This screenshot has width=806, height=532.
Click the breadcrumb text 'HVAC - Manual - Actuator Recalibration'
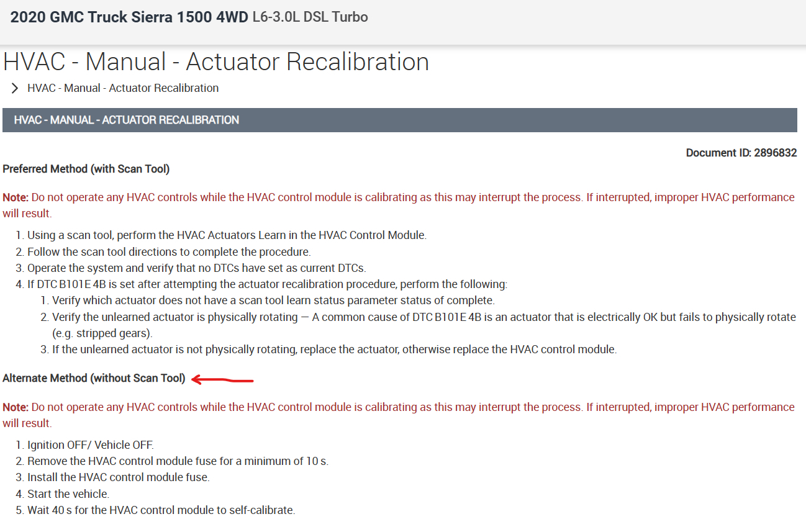point(123,88)
